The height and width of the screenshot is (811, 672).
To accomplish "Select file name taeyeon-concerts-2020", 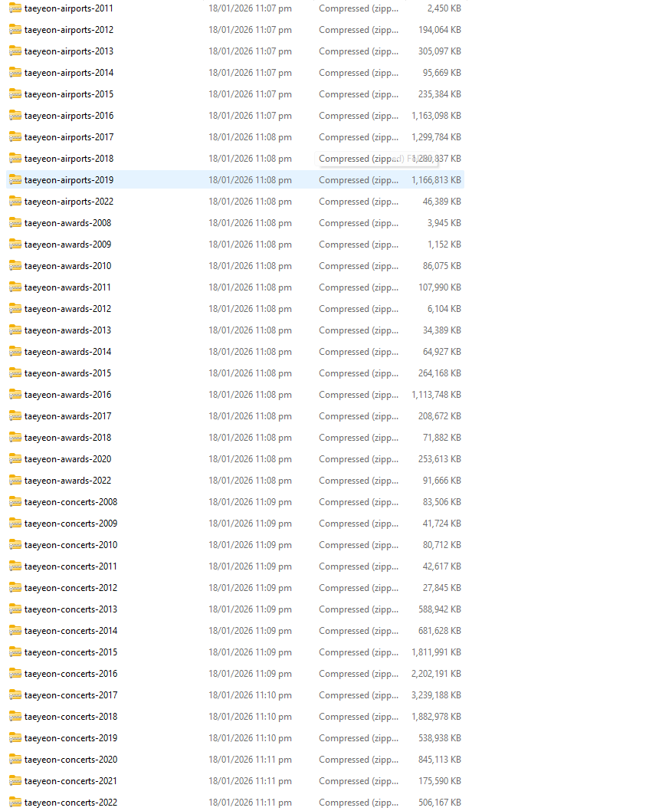I will tap(70, 760).
